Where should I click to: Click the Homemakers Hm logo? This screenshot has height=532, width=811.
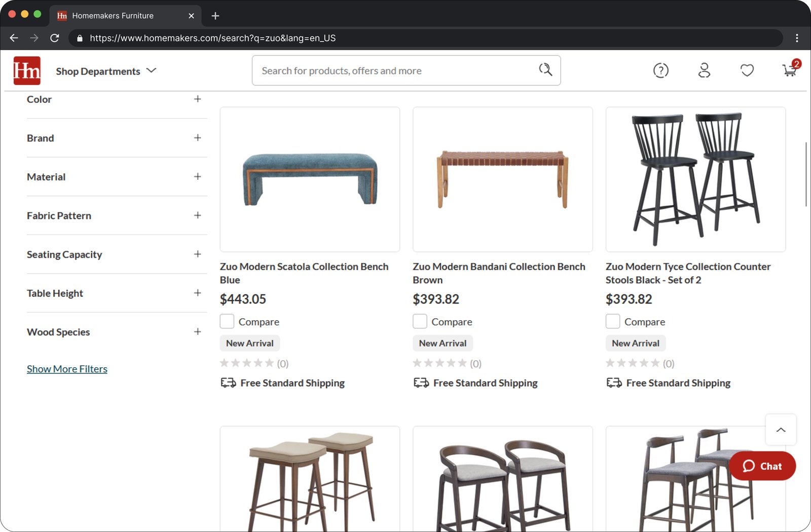(x=27, y=70)
